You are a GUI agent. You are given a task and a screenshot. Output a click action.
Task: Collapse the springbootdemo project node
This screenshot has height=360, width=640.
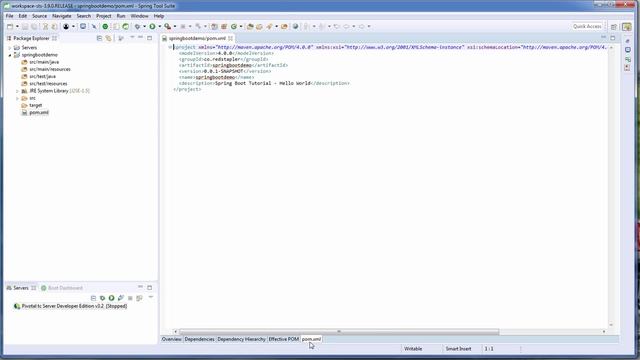point(10,55)
